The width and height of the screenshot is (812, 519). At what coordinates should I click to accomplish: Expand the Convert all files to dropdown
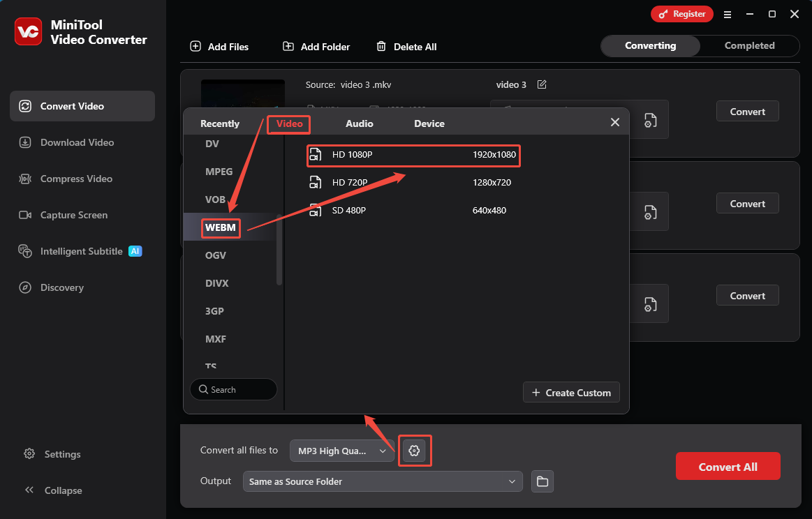(x=341, y=451)
